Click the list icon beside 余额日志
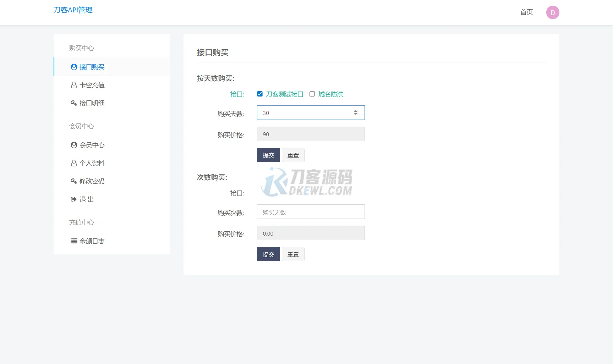Screen dimensions: 613x364 73,241
